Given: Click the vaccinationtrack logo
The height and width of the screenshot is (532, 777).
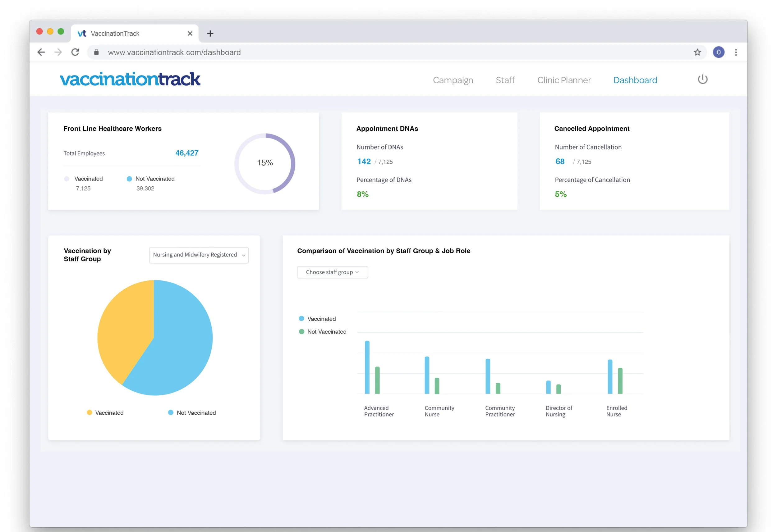Looking at the screenshot, I should tap(130, 80).
